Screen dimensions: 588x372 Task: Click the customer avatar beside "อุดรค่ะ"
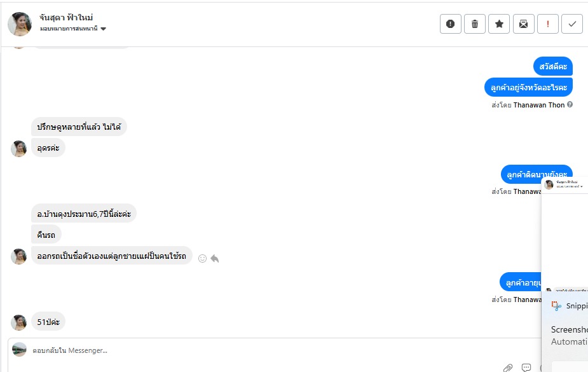pos(19,148)
